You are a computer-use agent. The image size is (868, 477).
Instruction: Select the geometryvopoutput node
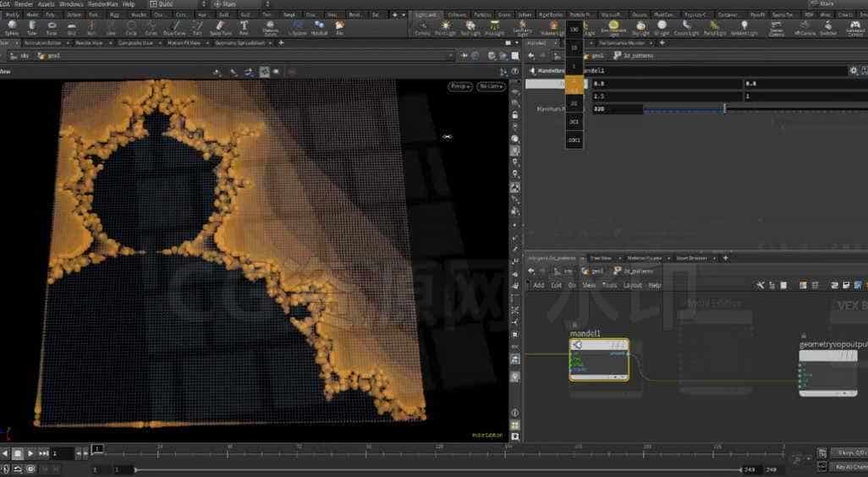[x=828, y=372]
